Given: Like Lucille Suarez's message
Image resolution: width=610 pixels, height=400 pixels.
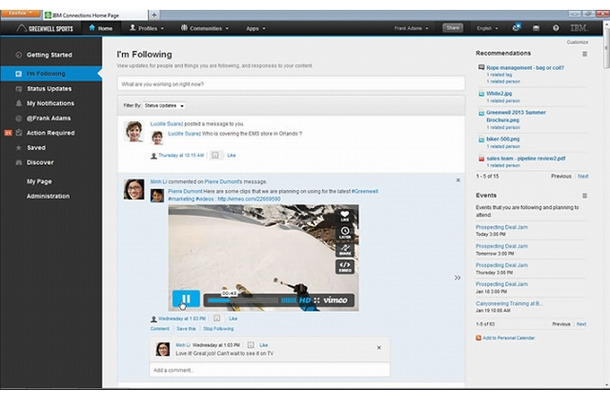Looking at the screenshot, I should (x=231, y=155).
